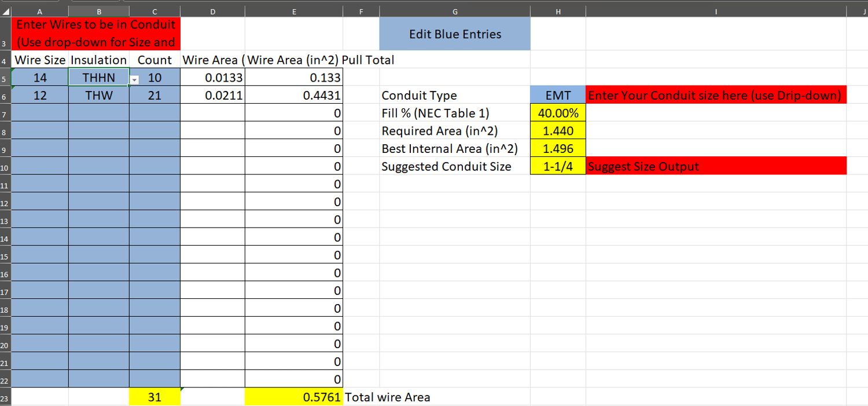This screenshot has width=868, height=406.
Task: Click the Wire Size column heading cell
Action: click(x=40, y=60)
